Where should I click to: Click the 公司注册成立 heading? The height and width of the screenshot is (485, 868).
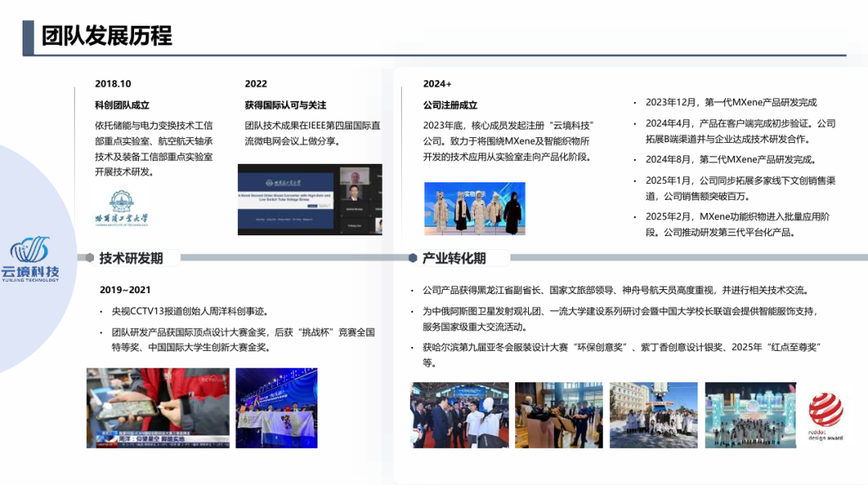[x=450, y=105]
